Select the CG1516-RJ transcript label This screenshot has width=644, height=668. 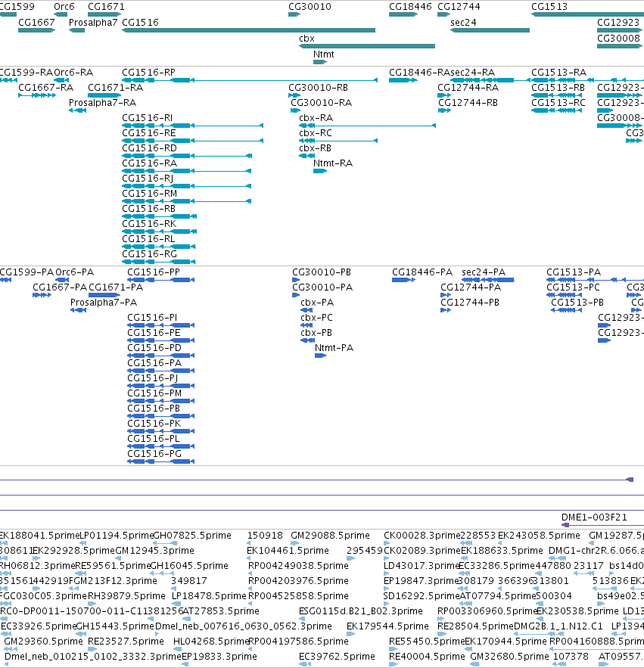148,179
